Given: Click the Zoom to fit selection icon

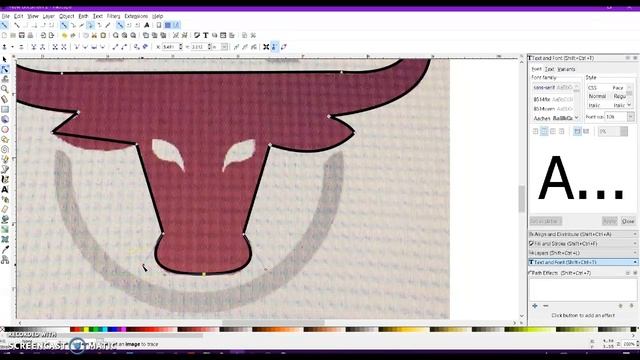Looking at the screenshot, I should pyautogui.click(x=116, y=36).
